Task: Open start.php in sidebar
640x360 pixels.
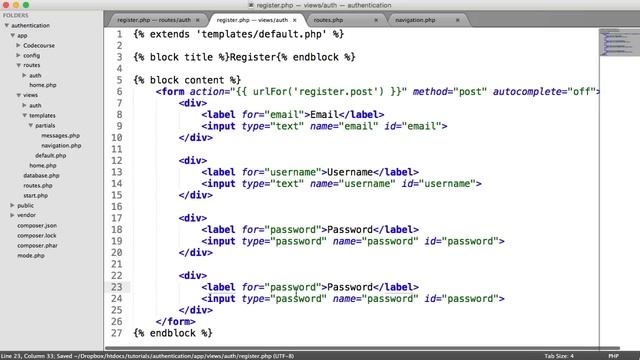Action: pyautogui.click(x=36, y=196)
